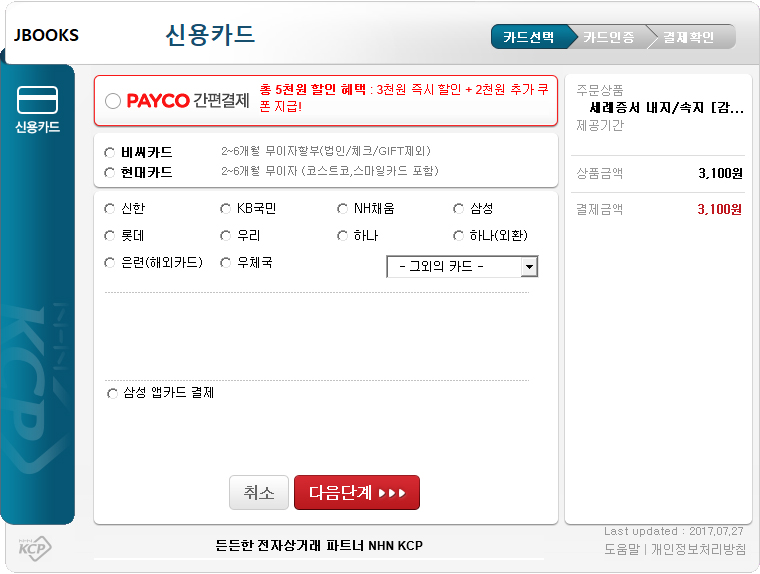Select 은련(해외카드) radio option
This screenshot has height=574, width=760.
(x=110, y=263)
